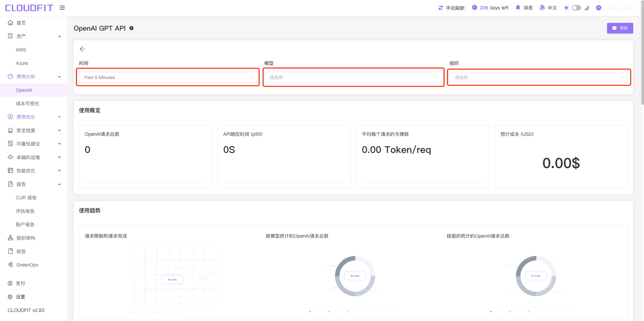Click the 请求限制和请求完成 line chart
644x321 pixels.
point(172,279)
